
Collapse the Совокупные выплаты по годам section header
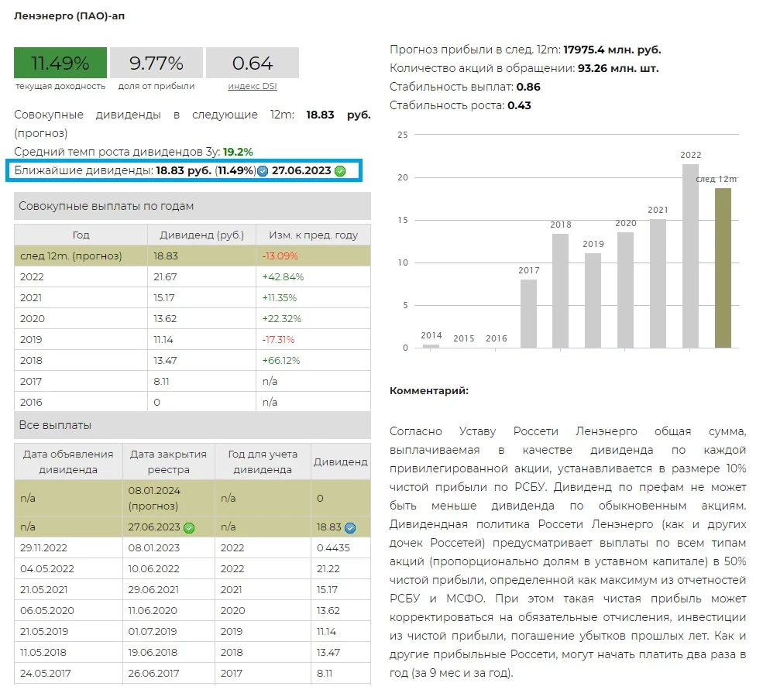click(192, 206)
